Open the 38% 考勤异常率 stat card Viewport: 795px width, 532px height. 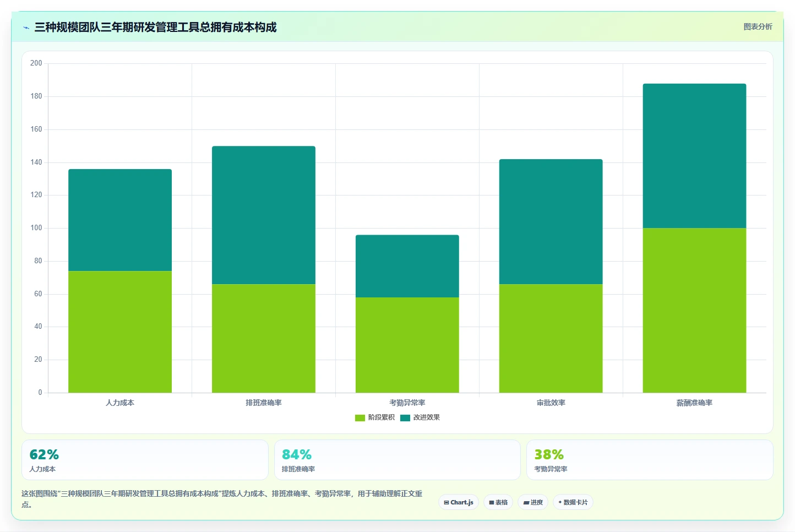click(x=650, y=460)
